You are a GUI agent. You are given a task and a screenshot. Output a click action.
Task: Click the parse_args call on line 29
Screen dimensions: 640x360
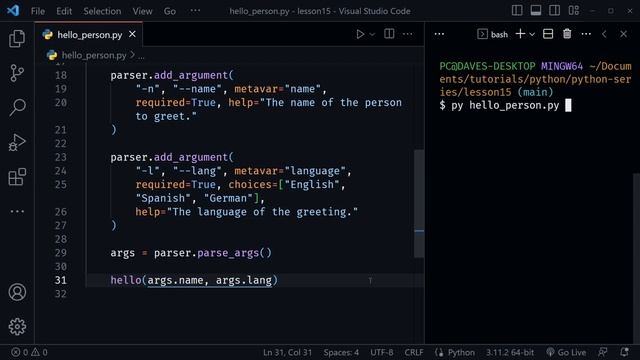click(x=228, y=253)
